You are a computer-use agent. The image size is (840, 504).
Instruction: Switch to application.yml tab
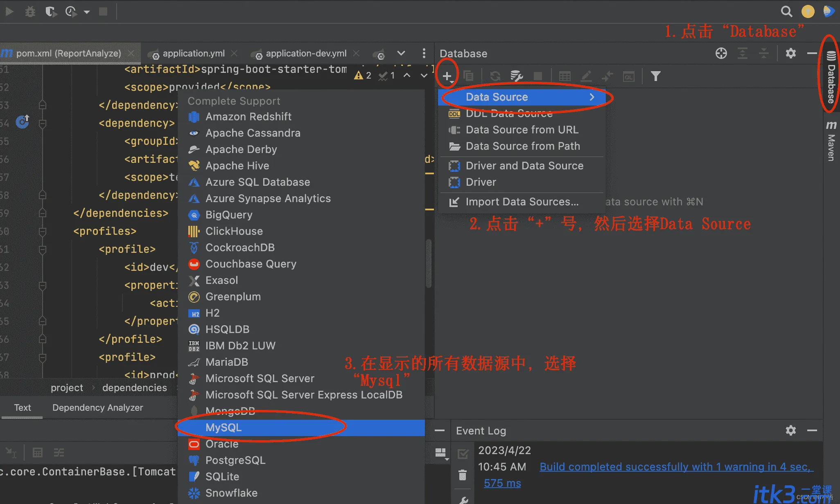point(193,54)
